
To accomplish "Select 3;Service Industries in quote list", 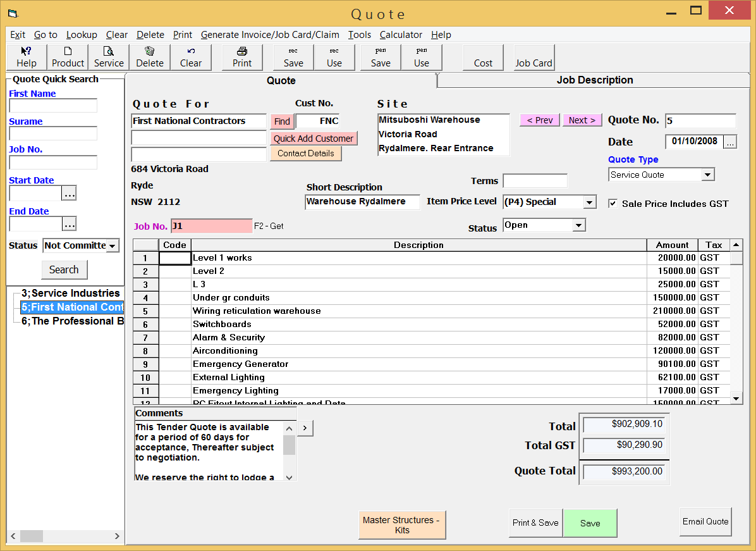I will click(70, 294).
